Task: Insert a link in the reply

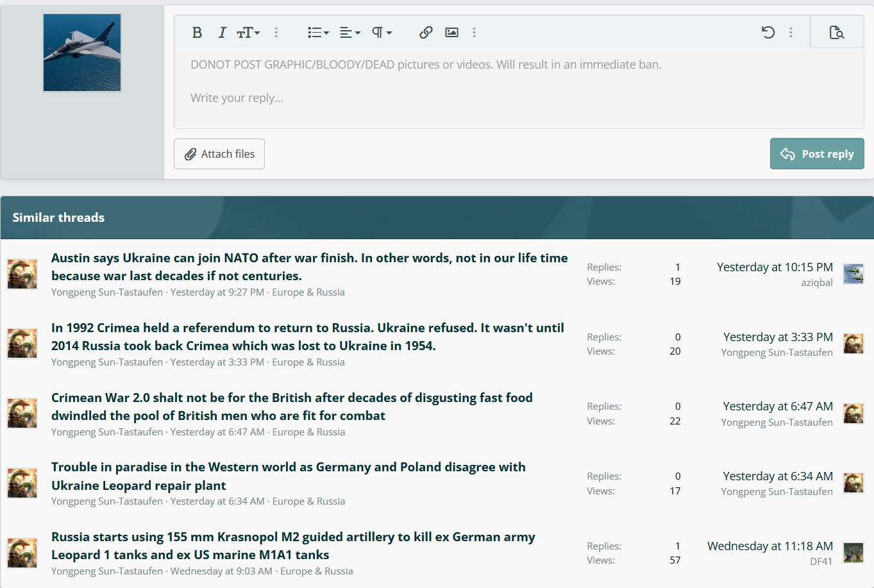Action: click(x=426, y=33)
